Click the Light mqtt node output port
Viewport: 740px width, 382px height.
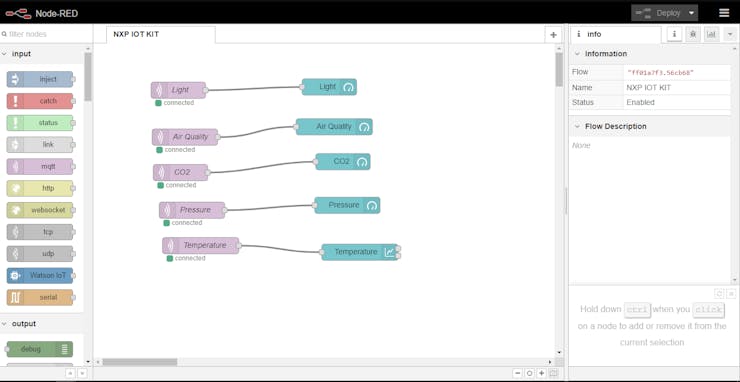(x=206, y=90)
